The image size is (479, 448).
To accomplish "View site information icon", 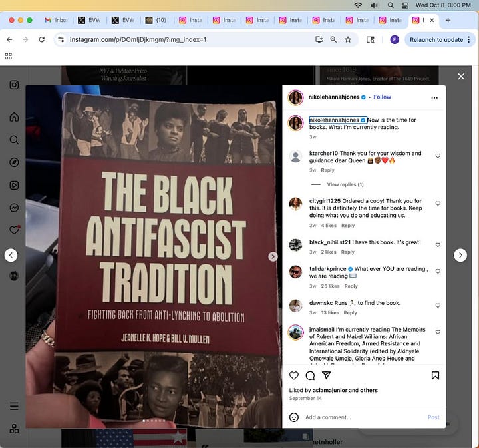I will [x=61, y=39].
